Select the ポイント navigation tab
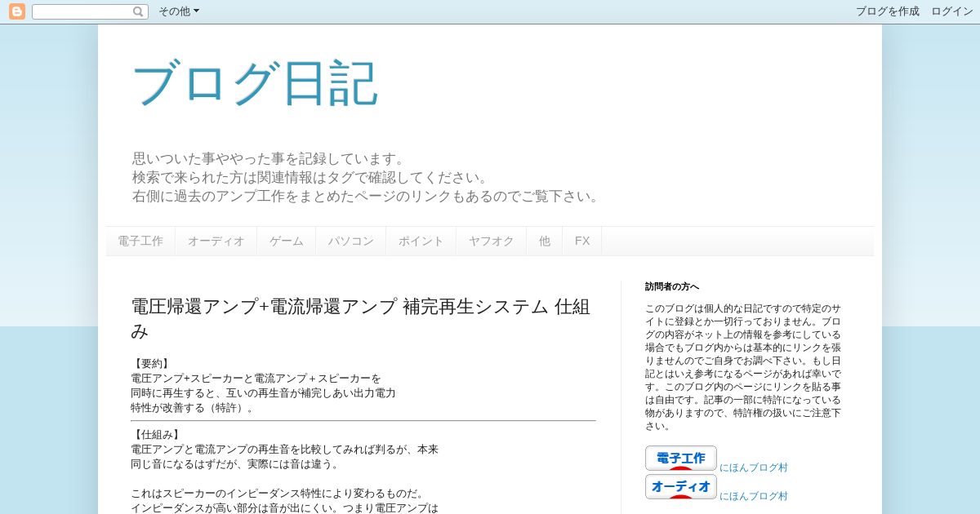The width and height of the screenshot is (980, 514). 421,241
